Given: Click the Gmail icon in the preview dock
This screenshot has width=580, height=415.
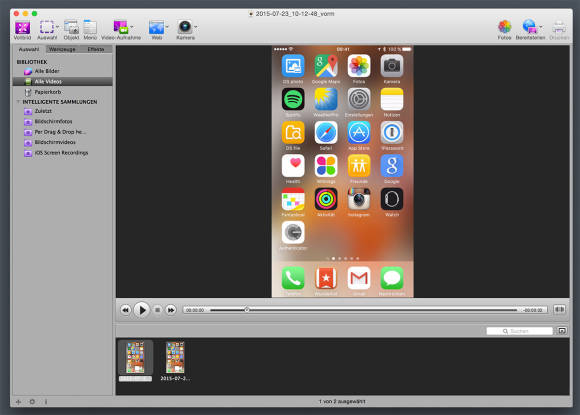Looking at the screenshot, I should 359,278.
